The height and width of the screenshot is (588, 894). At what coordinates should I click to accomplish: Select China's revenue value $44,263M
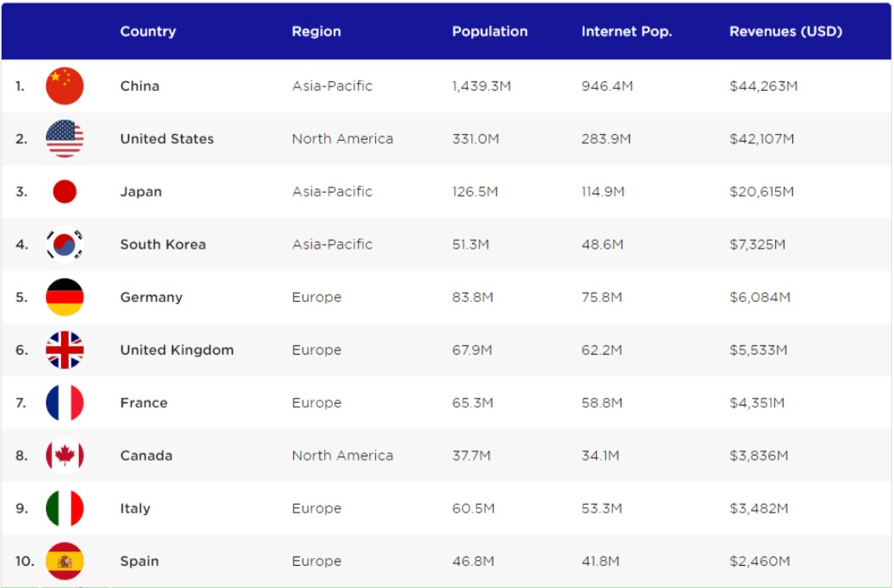[x=763, y=86]
